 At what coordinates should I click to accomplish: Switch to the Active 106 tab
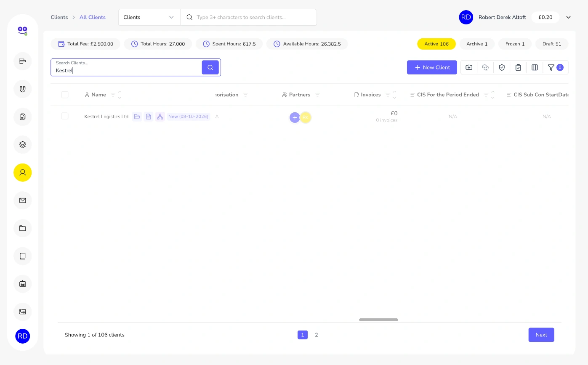point(436,44)
